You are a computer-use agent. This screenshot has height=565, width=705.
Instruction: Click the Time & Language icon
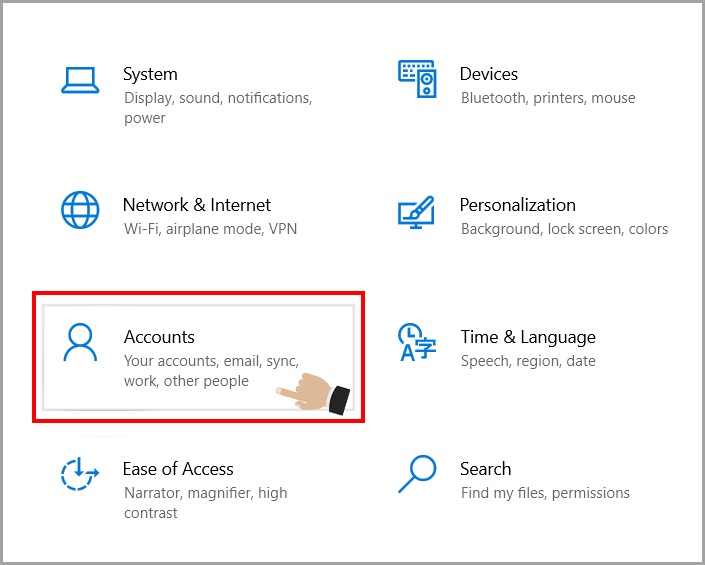[x=414, y=342]
